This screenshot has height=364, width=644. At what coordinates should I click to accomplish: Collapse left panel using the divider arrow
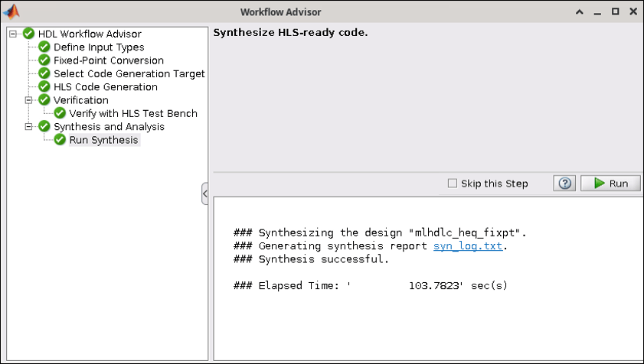205,194
